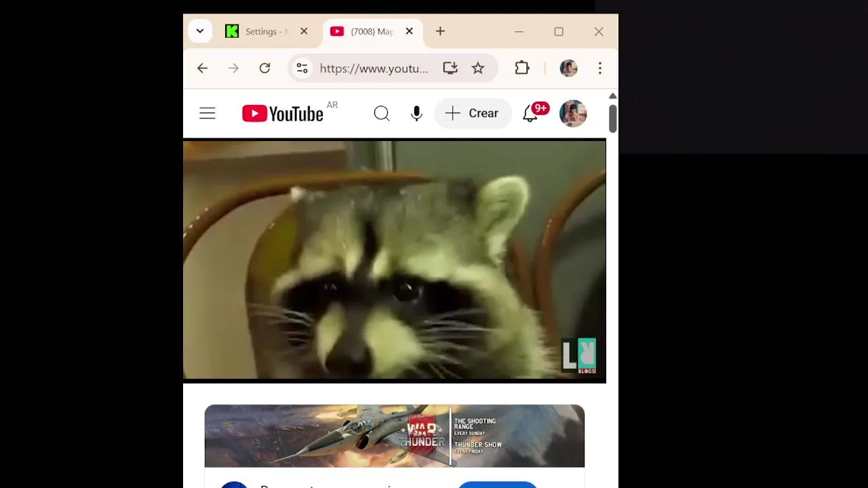Go back to the previous page

(202, 68)
